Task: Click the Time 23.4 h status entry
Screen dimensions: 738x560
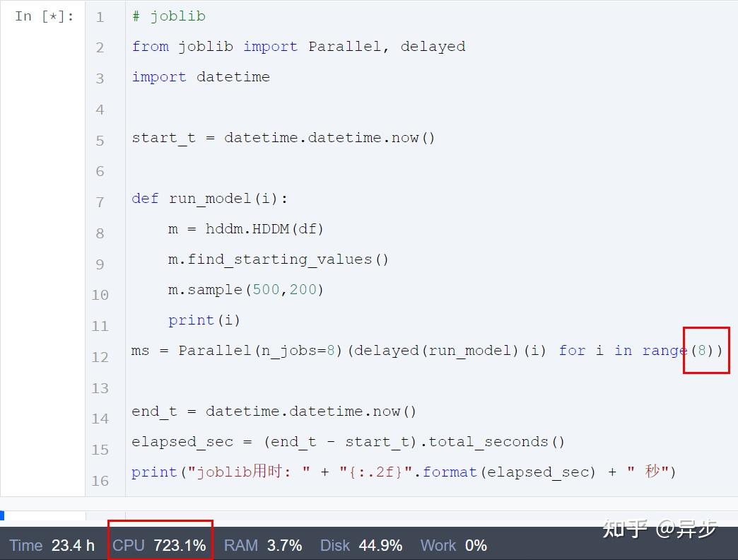Action: (x=52, y=545)
